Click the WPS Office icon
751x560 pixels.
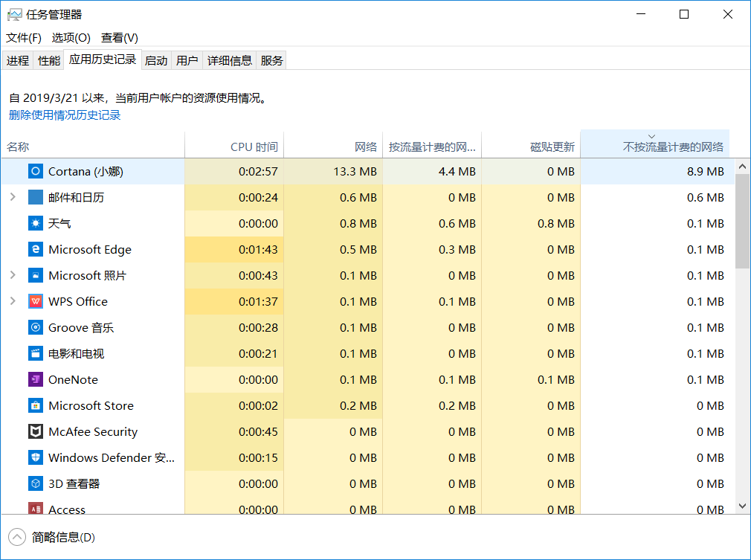36,301
